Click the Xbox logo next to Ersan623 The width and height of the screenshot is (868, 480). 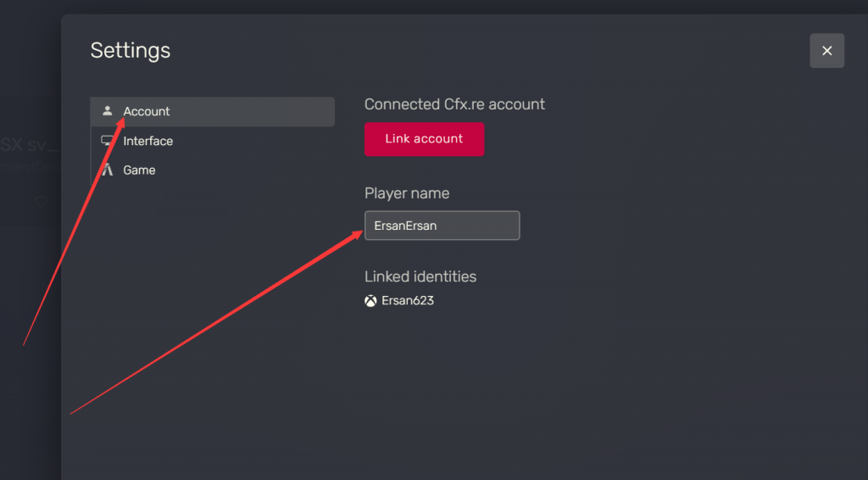[x=370, y=300]
